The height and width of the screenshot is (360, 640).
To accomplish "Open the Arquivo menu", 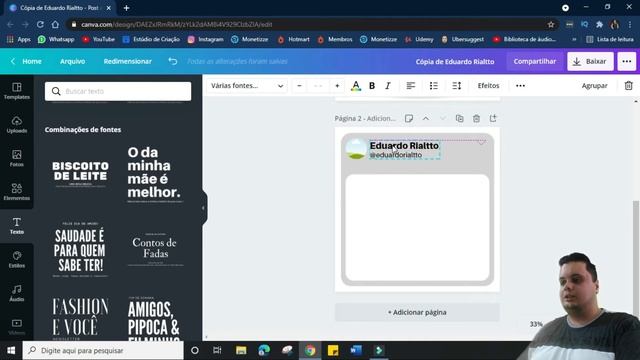I will [x=73, y=61].
